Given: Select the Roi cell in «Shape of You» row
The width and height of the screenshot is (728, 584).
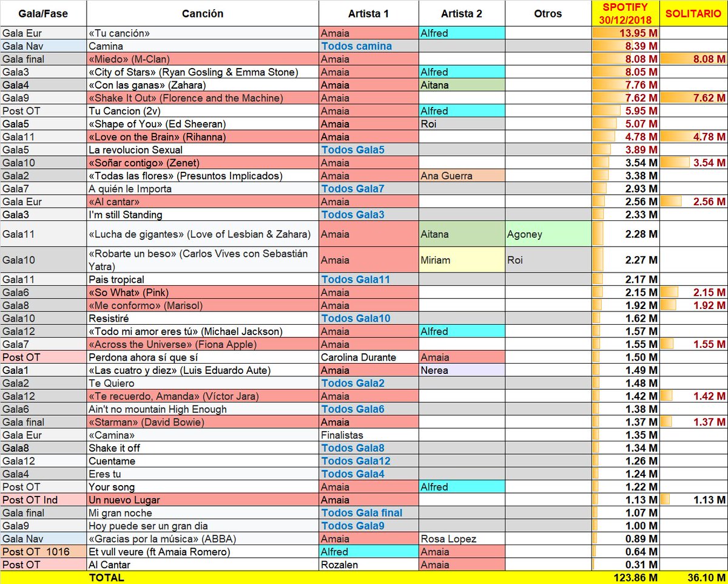Looking at the screenshot, I should (462, 124).
